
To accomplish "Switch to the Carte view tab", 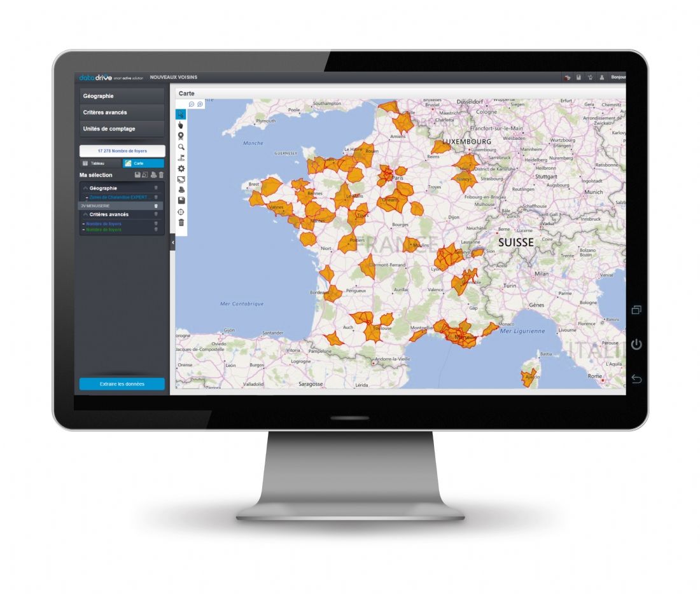I will tap(143, 163).
